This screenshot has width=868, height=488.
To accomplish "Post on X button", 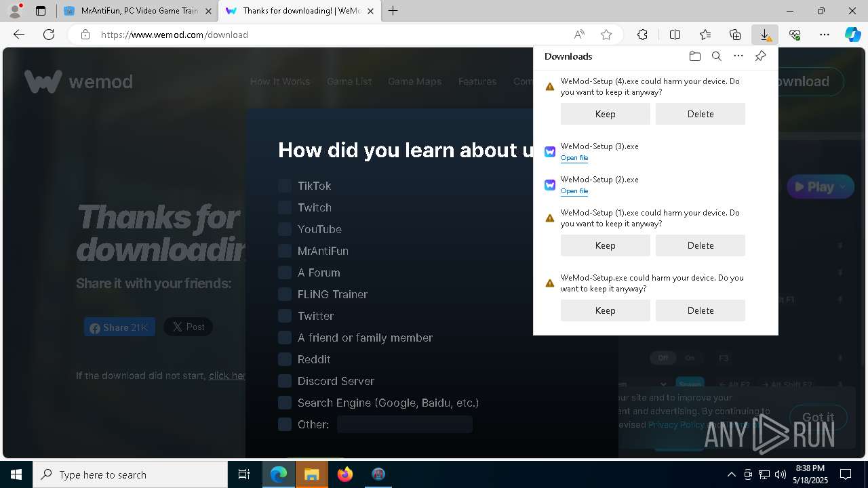I will pyautogui.click(x=188, y=327).
